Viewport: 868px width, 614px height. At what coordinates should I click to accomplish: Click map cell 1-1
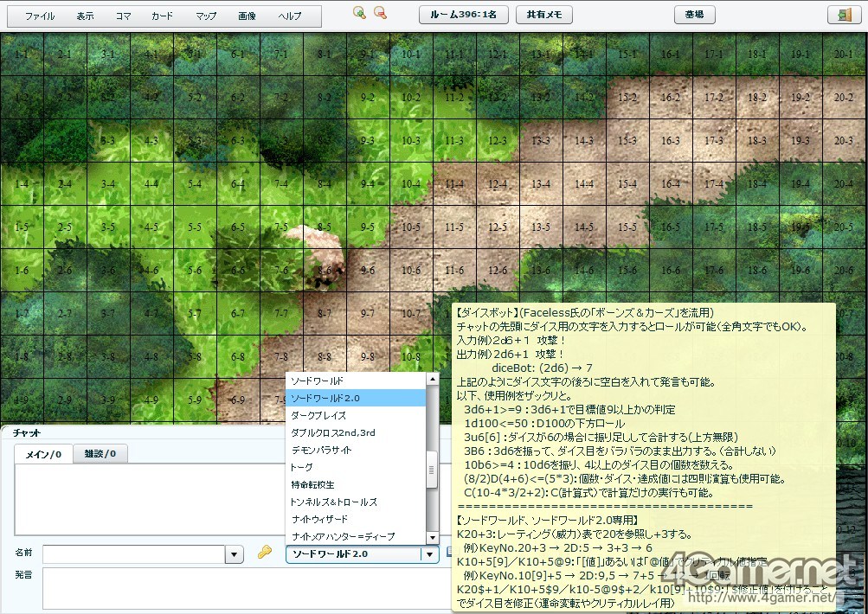tap(23, 54)
